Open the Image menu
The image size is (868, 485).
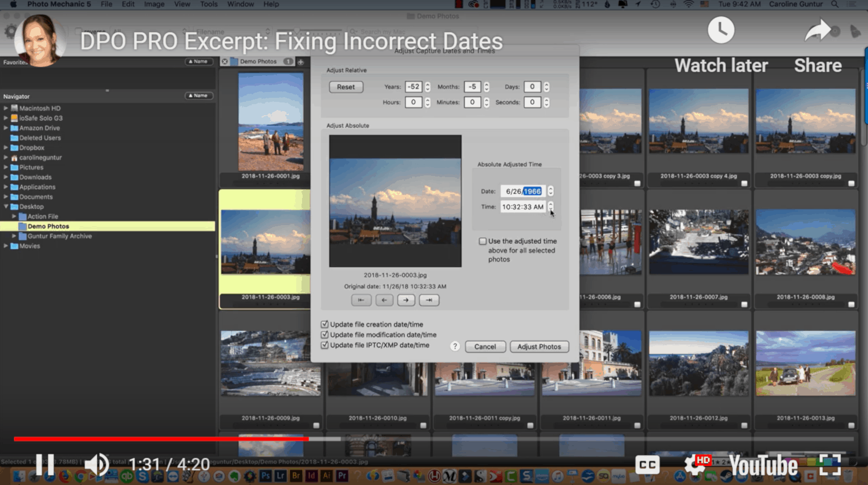click(154, 4)
